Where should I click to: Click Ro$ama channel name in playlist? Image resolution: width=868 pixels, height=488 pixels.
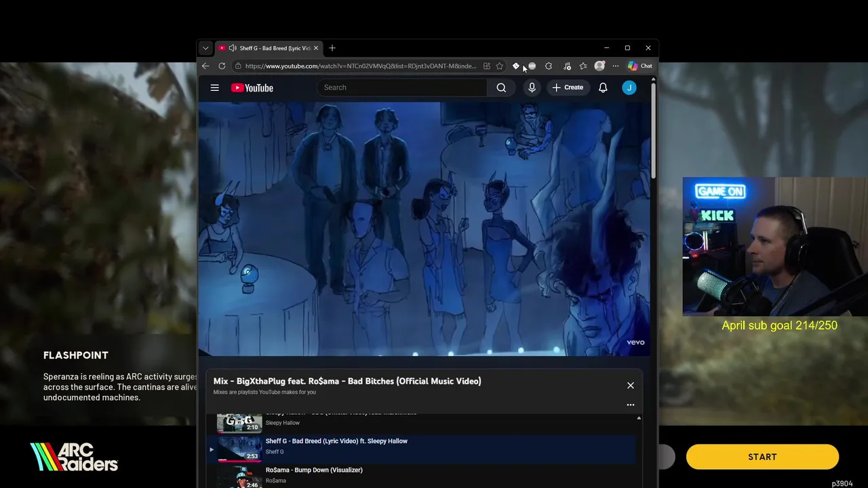(x=276, y=481)
